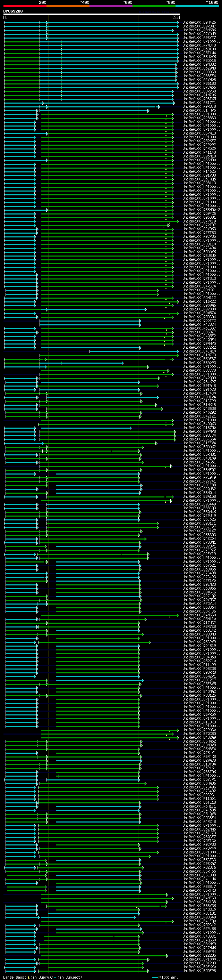This screenshot has width=222, height=980.
Task: Select UniRef100_B8BY36 label
Action: pyautogui.click(x=199, y=906)
